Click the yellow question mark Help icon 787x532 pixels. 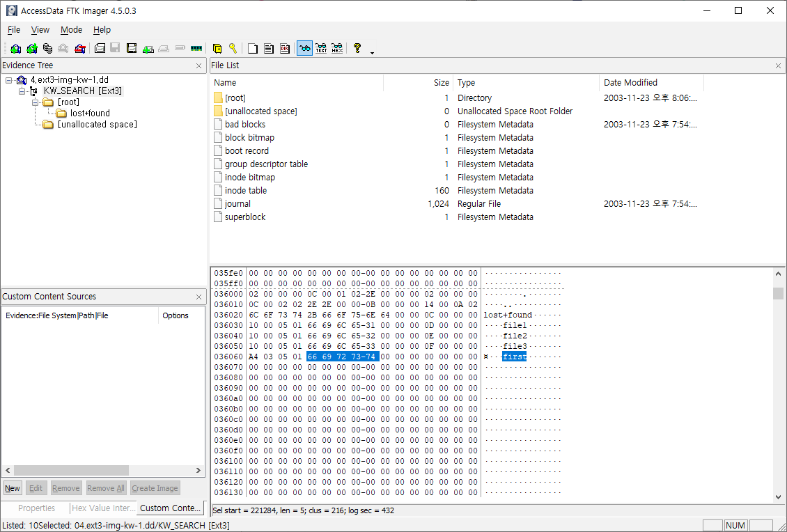tap(357, 48)
